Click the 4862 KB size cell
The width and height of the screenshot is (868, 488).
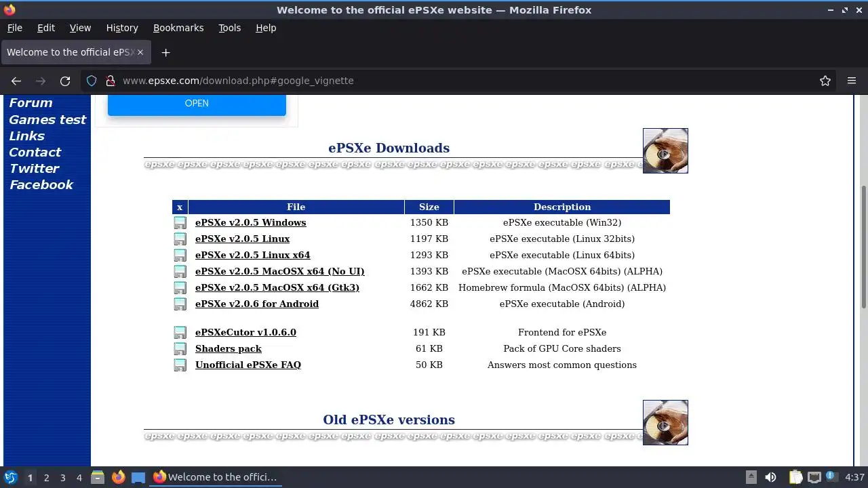click(429, 304)
